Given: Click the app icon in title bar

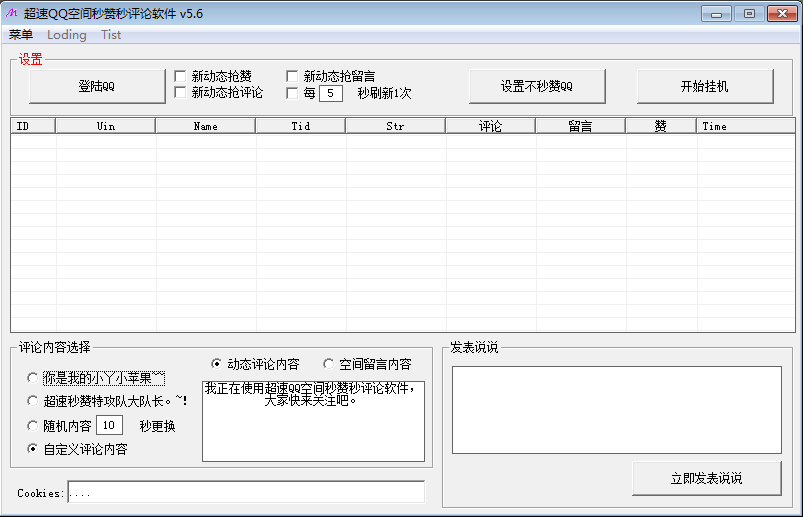Looking at the screenshot, I should click(11, 13).
